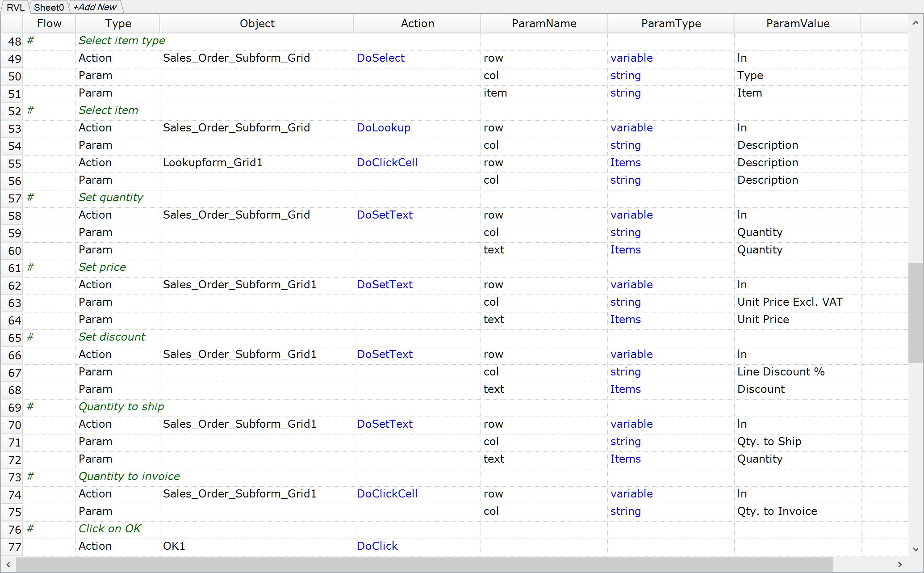This screenshot has width=924, height=573.
Task: Click the Object column header
Action: (257, 24)
